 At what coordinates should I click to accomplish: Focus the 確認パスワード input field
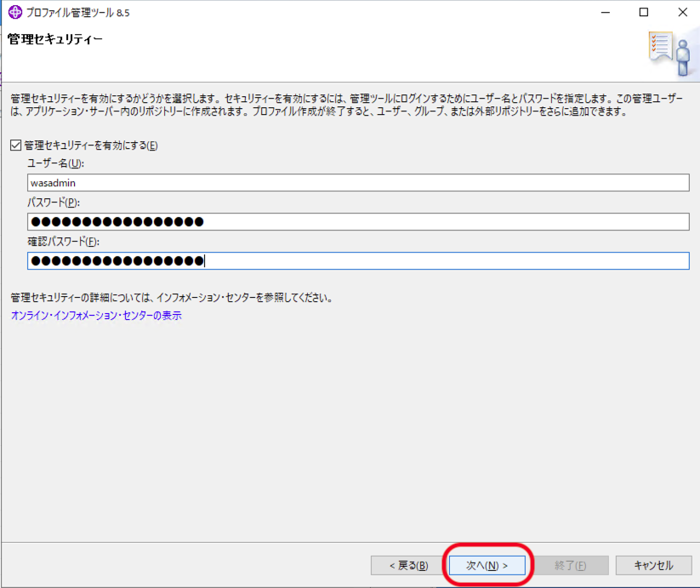click(358, 260)
